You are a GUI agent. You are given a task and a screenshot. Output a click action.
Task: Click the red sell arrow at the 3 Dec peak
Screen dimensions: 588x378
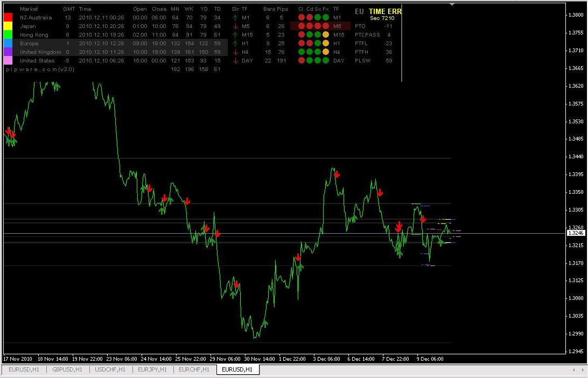(x=337, y=174)
